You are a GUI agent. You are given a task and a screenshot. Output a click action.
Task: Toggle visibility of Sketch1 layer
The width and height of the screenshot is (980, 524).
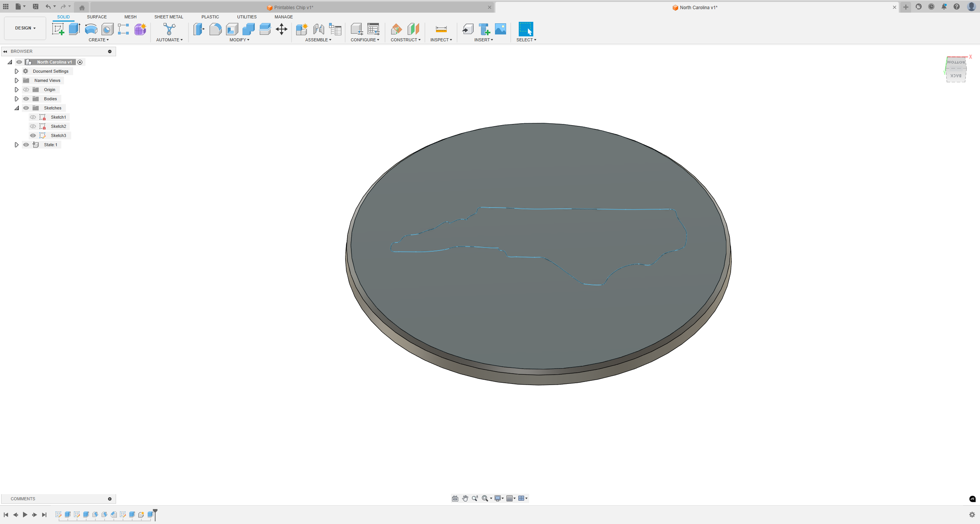(33, 117)
